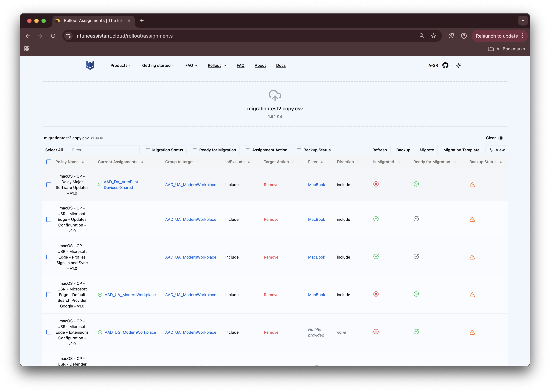550x392 pixels.
Task: Click the A-SR user avatar
Action: (433, 65)
